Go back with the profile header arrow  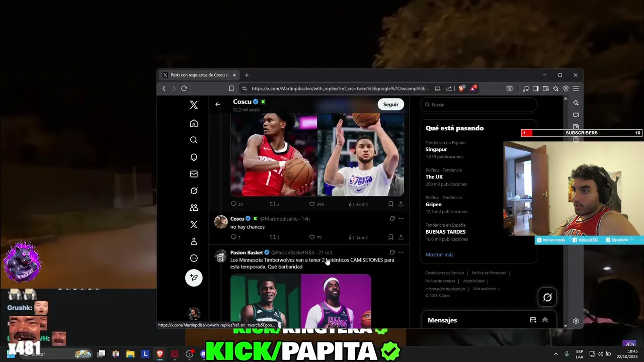[218, 104]
